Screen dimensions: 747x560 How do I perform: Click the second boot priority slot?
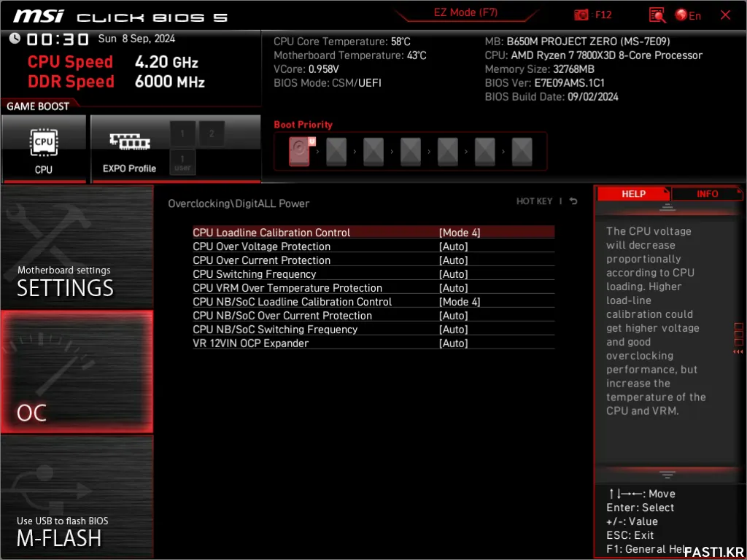click(x=336, y=152)
